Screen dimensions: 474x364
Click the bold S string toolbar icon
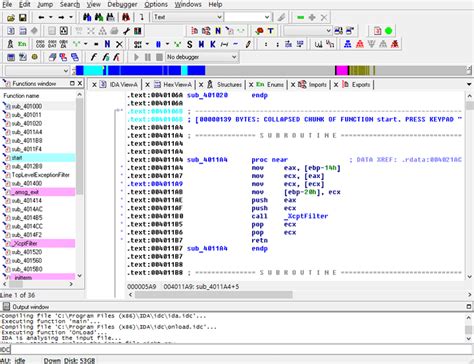click(x=190, y=44)
